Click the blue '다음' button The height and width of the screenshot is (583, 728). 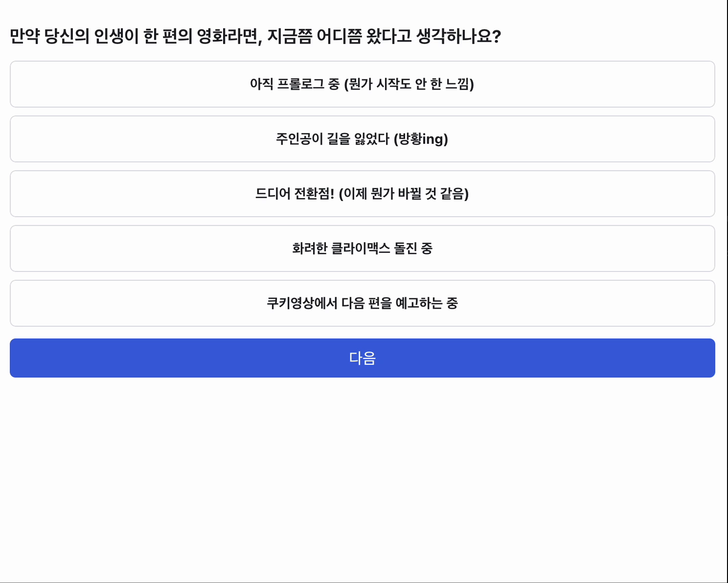click(x=362, y=358)
